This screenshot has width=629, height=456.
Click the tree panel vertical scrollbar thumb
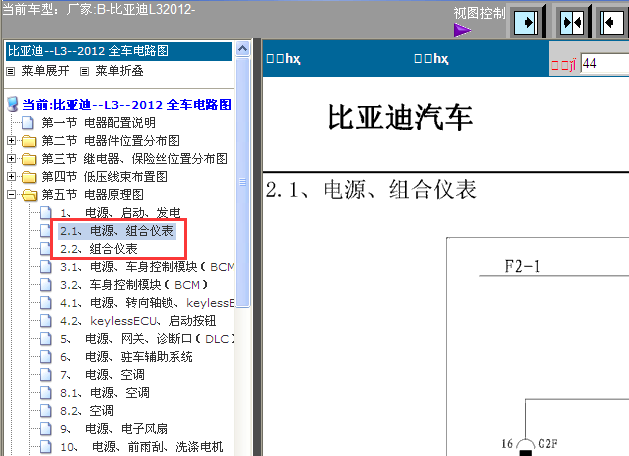242,182
